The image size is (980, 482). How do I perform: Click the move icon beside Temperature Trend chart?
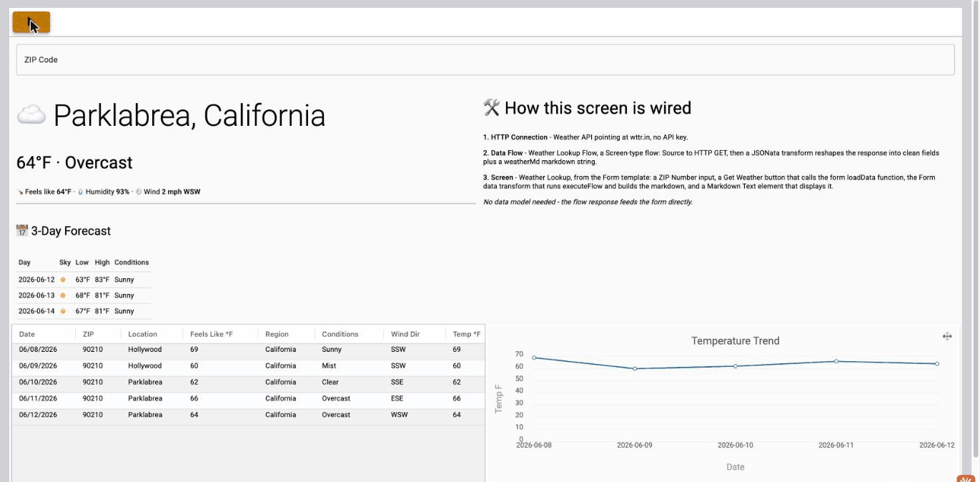pyautogui.click(x=947, y=336)
